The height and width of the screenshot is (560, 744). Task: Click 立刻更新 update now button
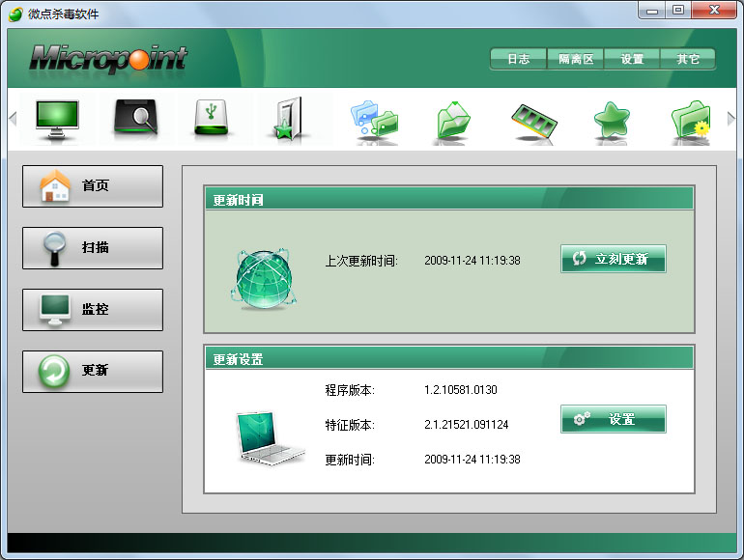click(613, 259)
